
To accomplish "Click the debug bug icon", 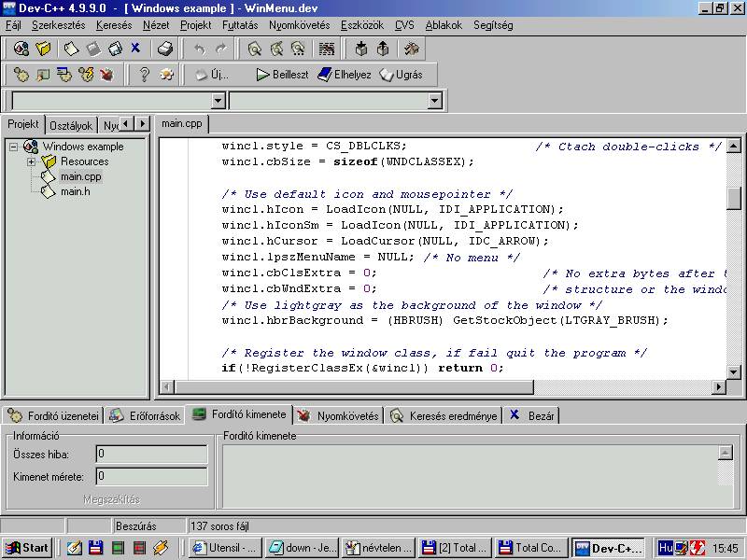I will pos(106,75).
